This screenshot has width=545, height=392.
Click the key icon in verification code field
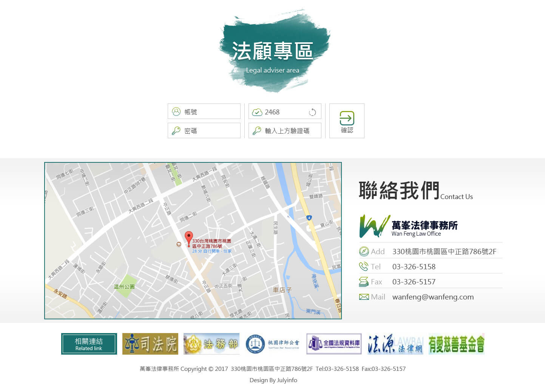click(x=257, y=130)
